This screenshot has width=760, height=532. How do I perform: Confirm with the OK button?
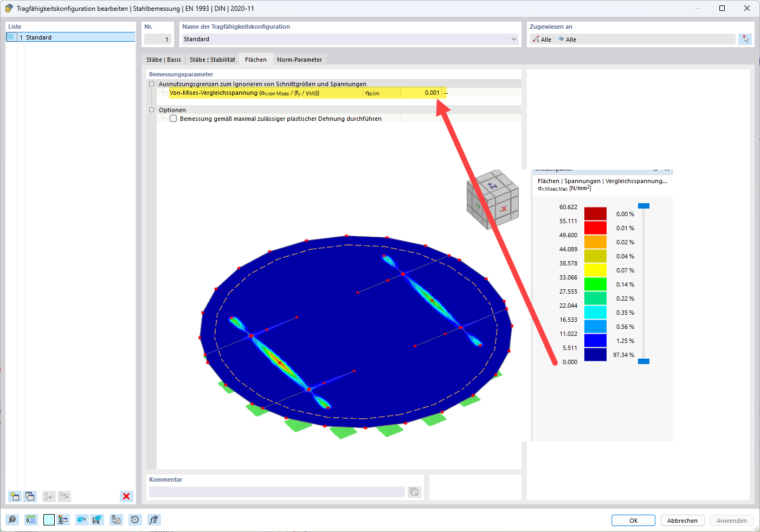click(633, 521)
